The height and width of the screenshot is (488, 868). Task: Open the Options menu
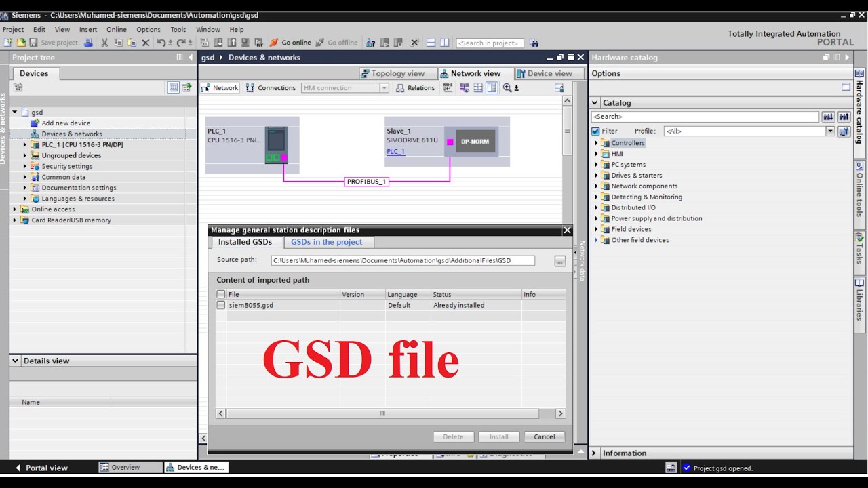tap(147, 29)
